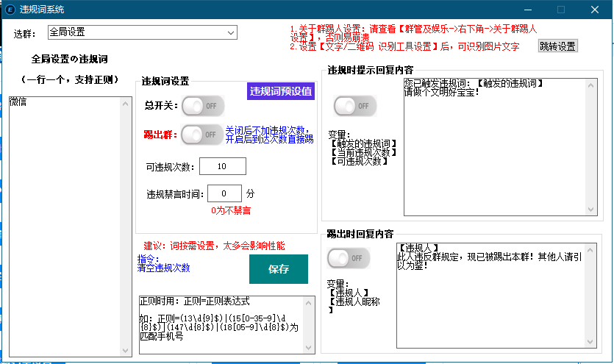Click the up arrow of the warning reply scrollbar

click(x=592, y=85)
